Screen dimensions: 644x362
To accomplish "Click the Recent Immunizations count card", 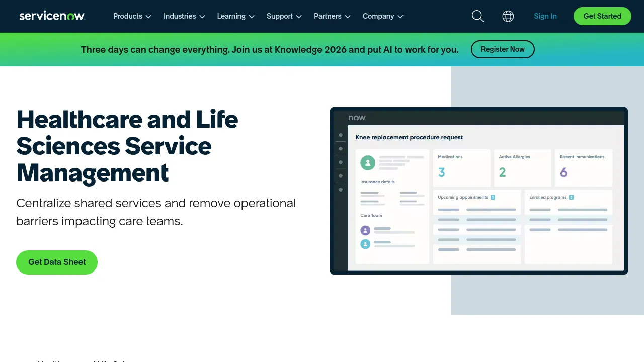I will [584, 168].
